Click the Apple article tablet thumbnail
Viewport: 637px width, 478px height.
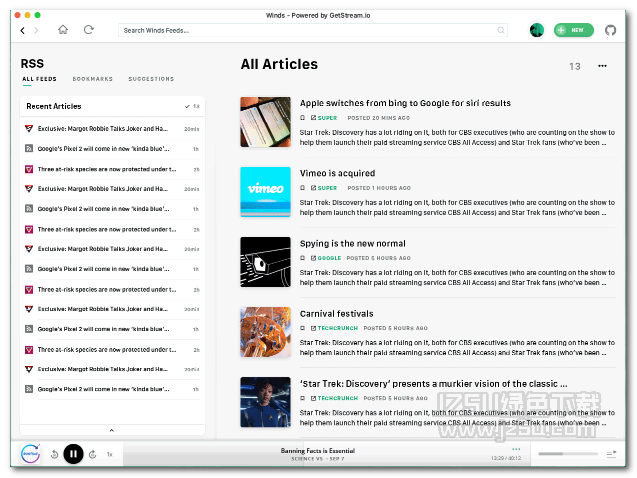265,122
